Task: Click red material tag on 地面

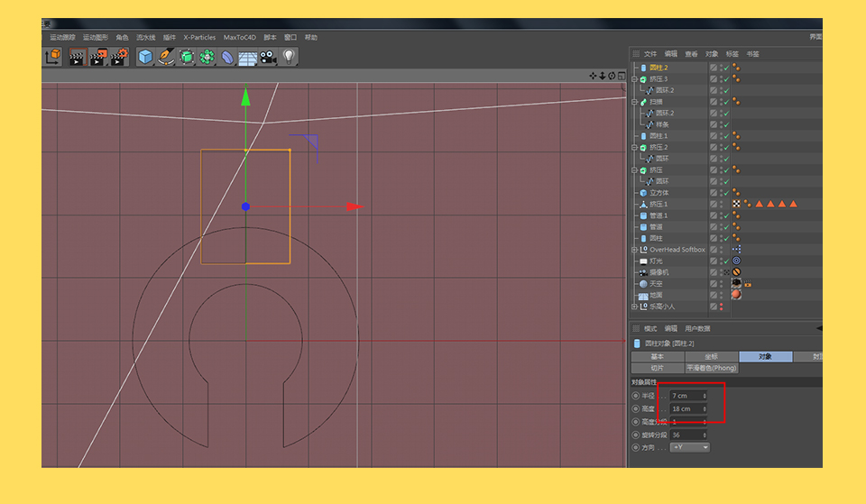Action: coord(736,295)
